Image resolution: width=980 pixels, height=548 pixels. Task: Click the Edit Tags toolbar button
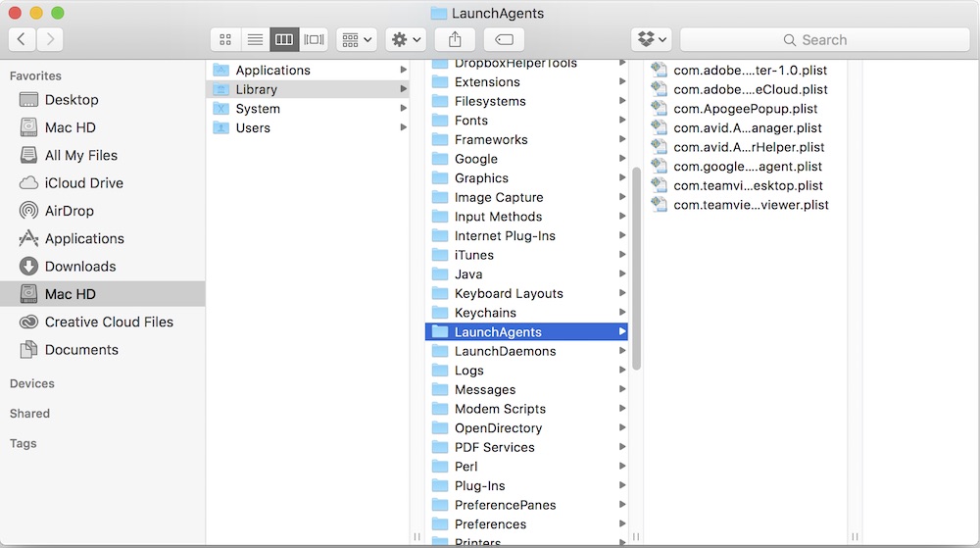coord(504,39)
